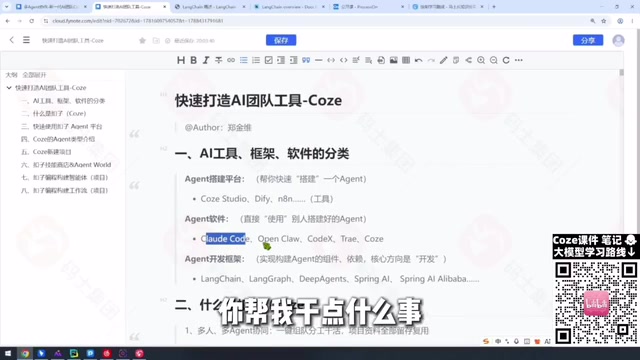The width and height of the screenshot is (640, 360).
Task: Jump to outline item 八、扣子编程构建工作流
Action: coord(64,191)
